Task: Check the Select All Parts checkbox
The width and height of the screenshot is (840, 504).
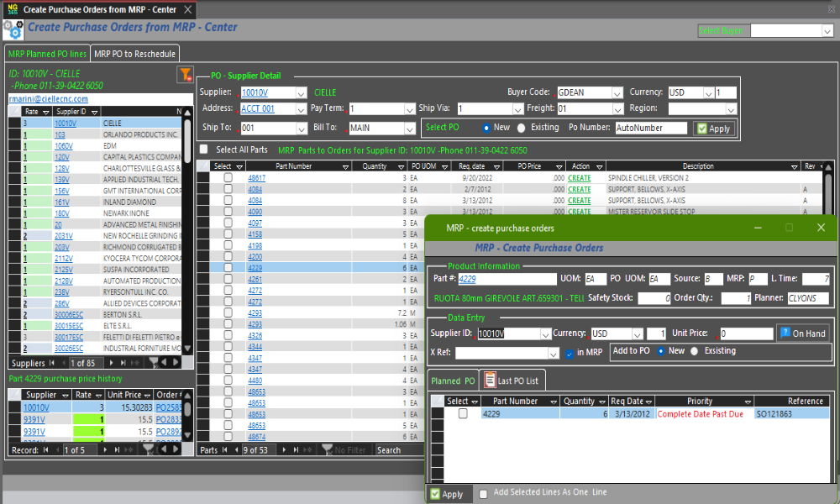Action: coord(203,150)
